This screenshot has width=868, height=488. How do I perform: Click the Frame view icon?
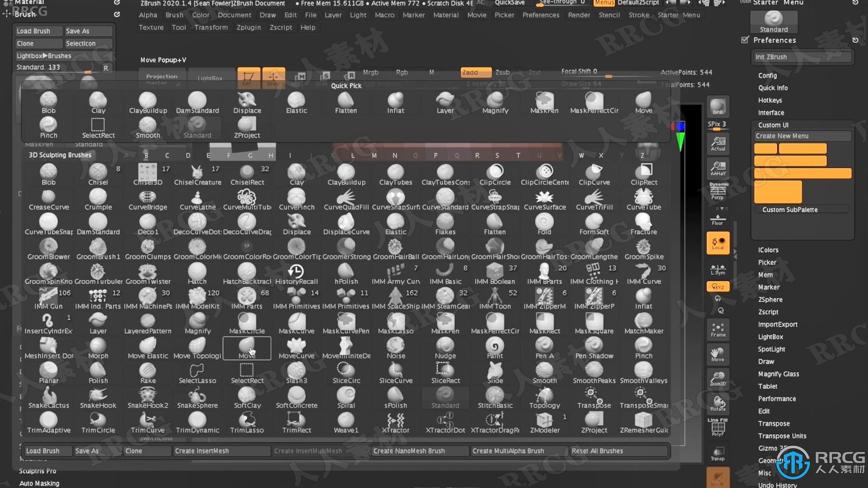pos(718,330)
